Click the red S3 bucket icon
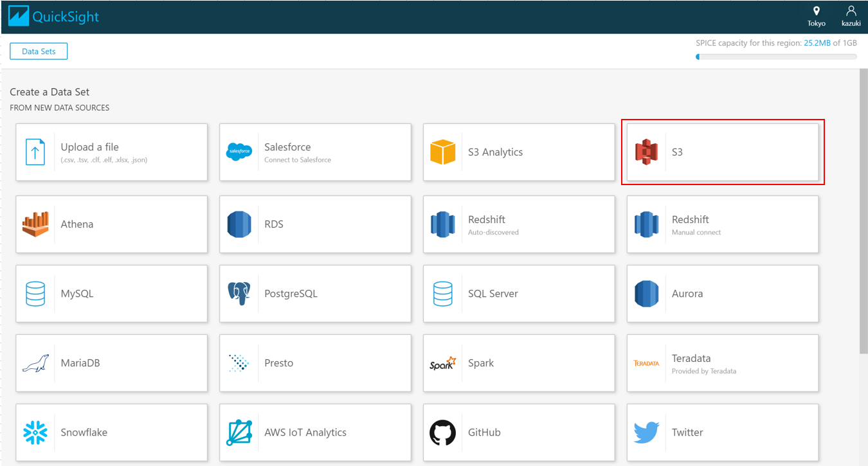The image size is (868, 466). (x=647, y=152)
